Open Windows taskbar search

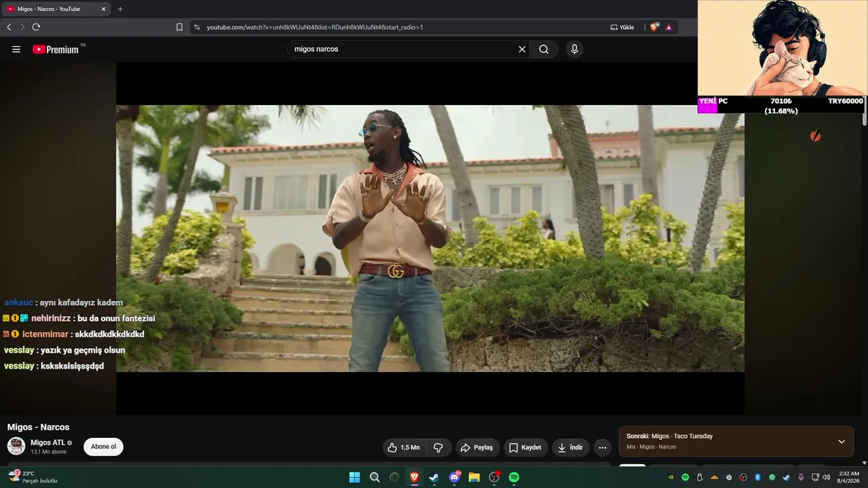tap(374, 477)
